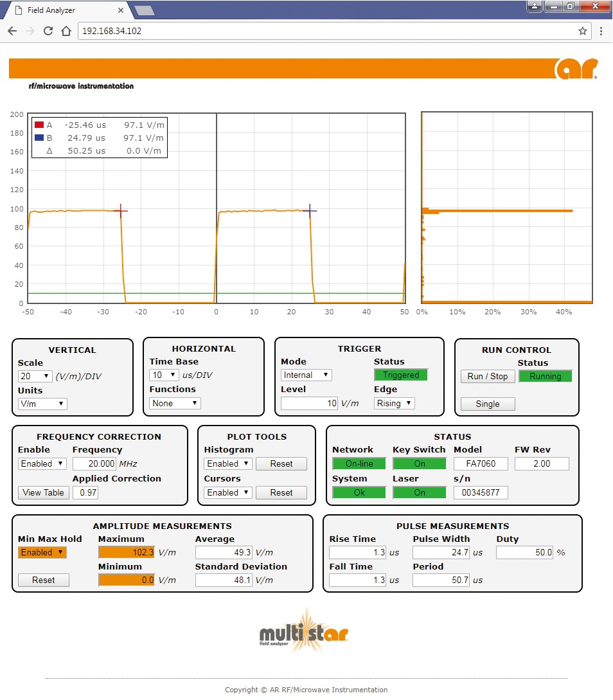Click the red cursor A marker

pos(121,211)
